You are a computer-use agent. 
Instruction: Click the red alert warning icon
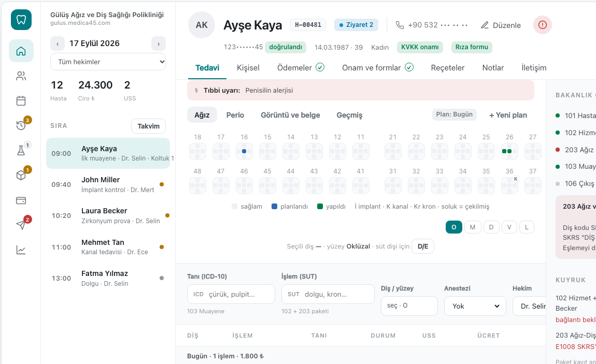tap(543, 25)
